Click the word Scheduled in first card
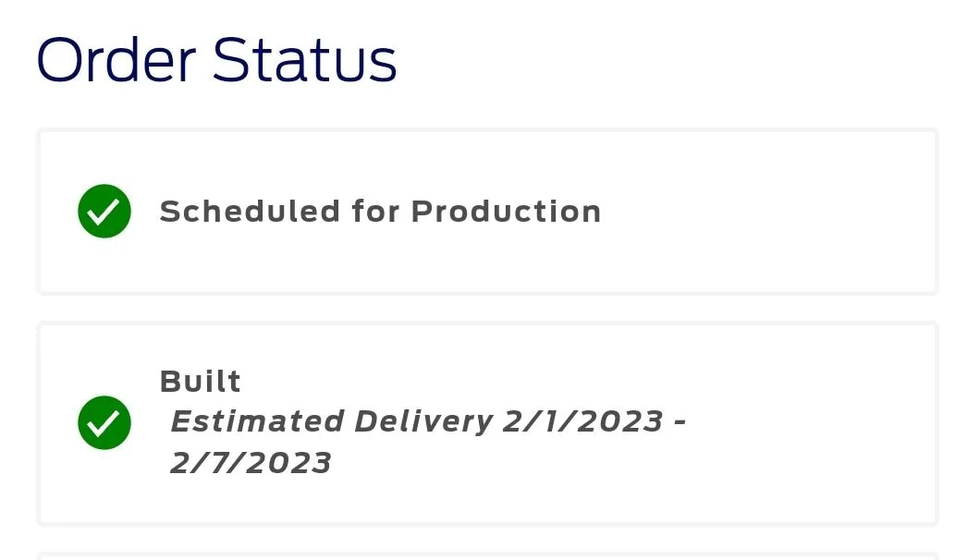Viewport: 968px width, 560px height. click(x=250, y=212)
